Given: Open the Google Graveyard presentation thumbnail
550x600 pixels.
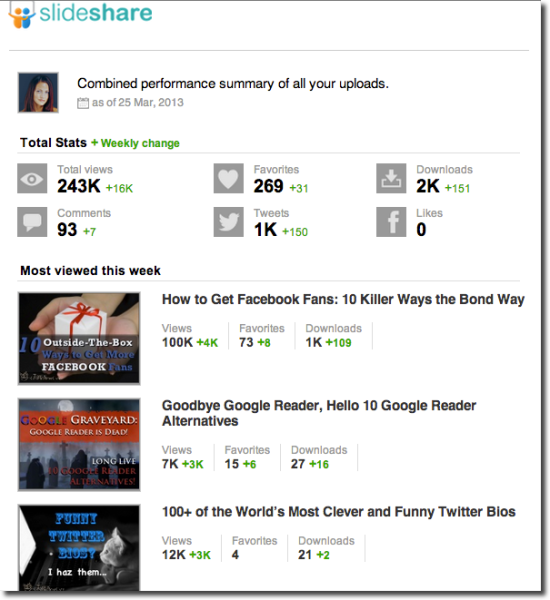Looking at the screenshot, I should 79,445.
